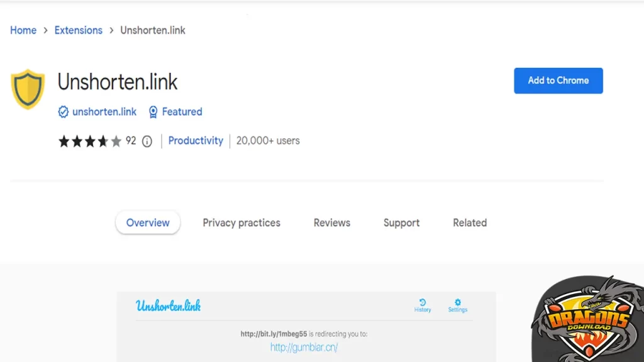Image resolution: width=644 pixels, height=362 pixels.
Task: Select the Overview tab
Action: (x=147, y=222)
